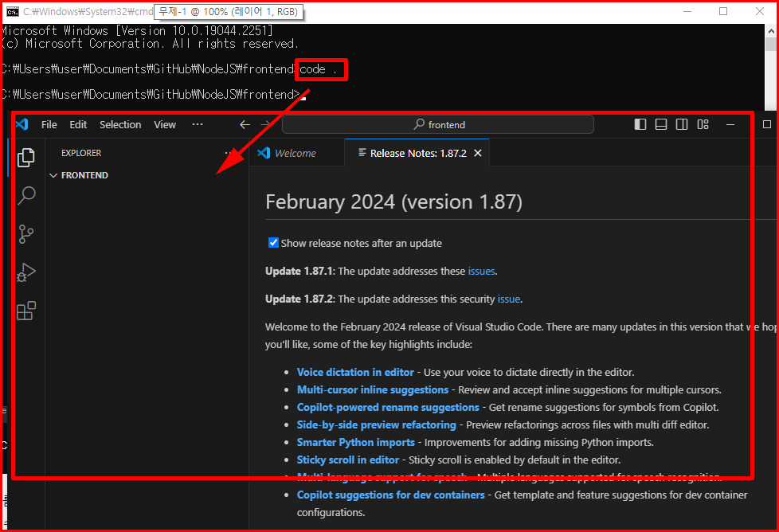Open Copilot-powered rename suggestions link

pos(388,407)
